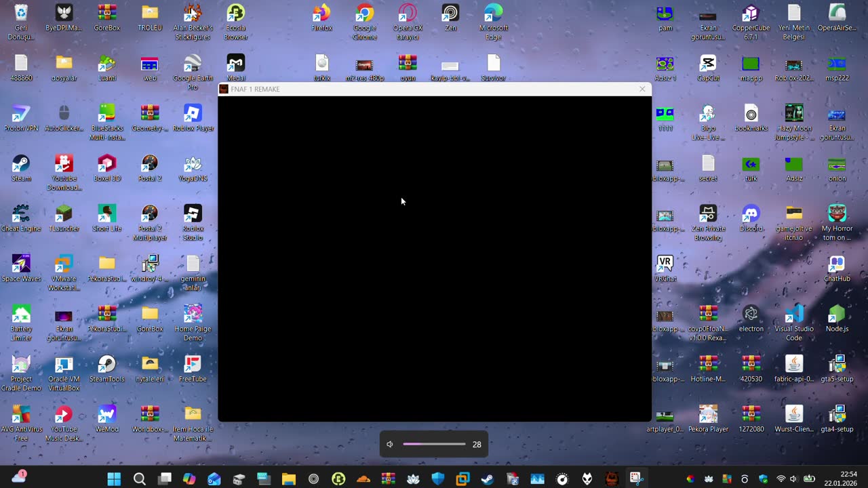Launch Google Chrome from the desktop
The height and width of the screenshot is (488, 868).
point(365,14)
